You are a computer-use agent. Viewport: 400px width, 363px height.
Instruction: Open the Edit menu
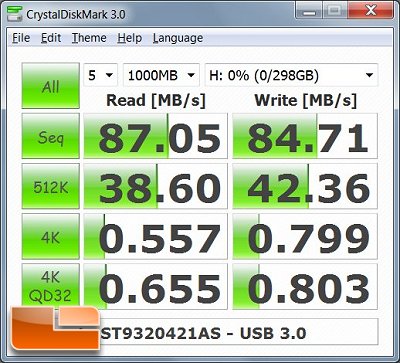(51, 38)
